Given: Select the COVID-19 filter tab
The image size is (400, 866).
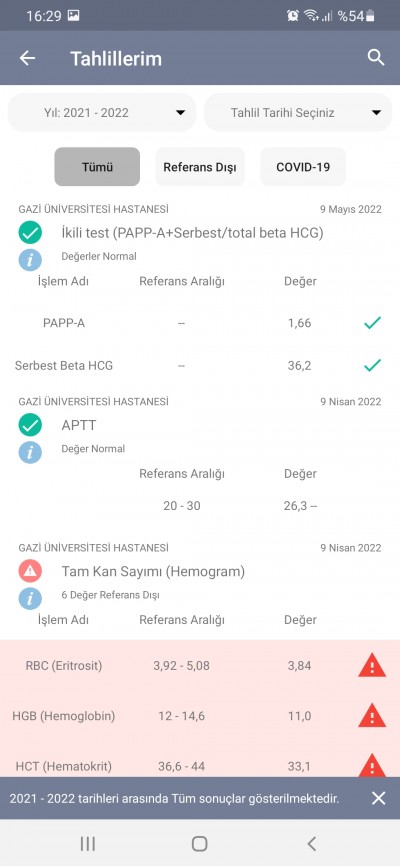Looking at the screenshot, I should pyautogui.click(x=303, y=167).
